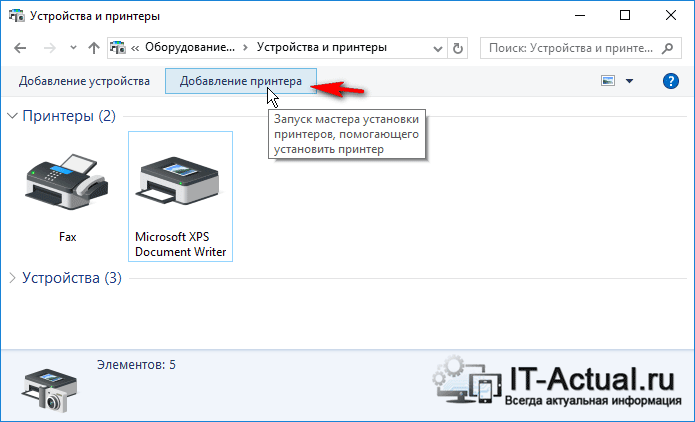
Task: Open the recent locations dropdown arrow
Action: pyautogui.click(x=74, y=48)
